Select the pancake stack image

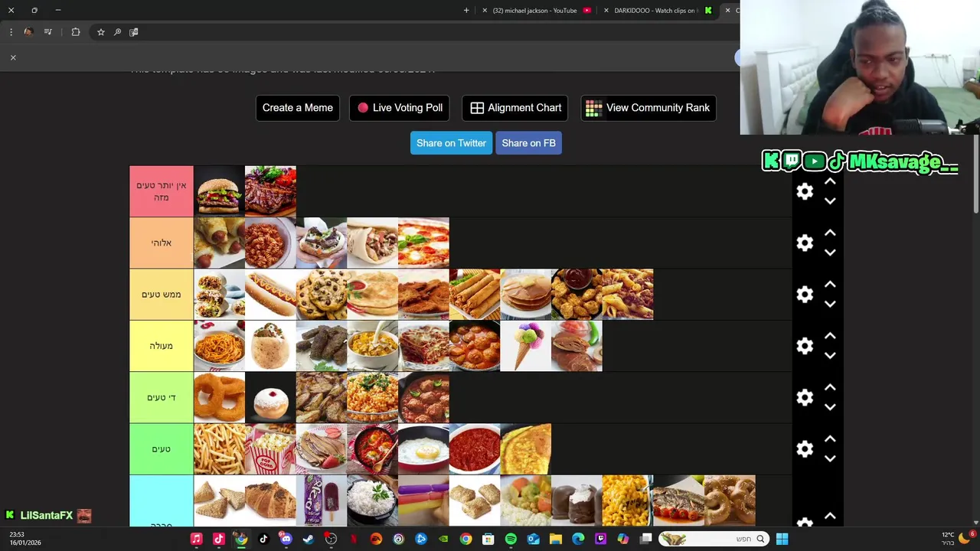coord(525,294)
